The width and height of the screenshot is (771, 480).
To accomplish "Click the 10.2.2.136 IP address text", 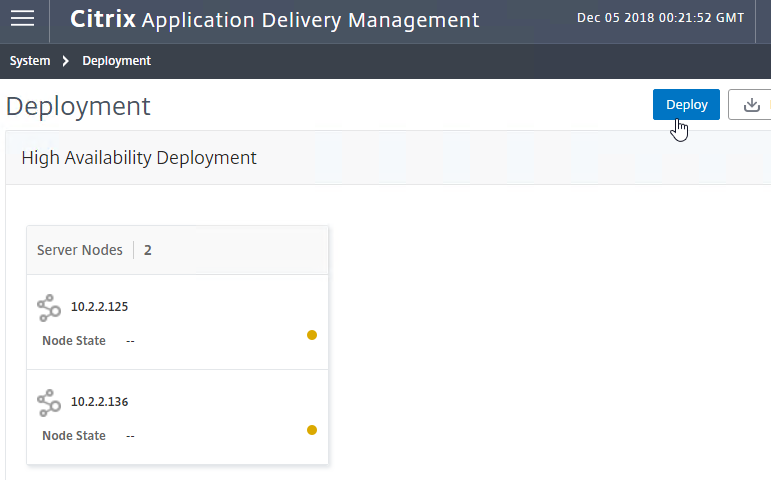I will pyautogui.click(x=99, y=401).
